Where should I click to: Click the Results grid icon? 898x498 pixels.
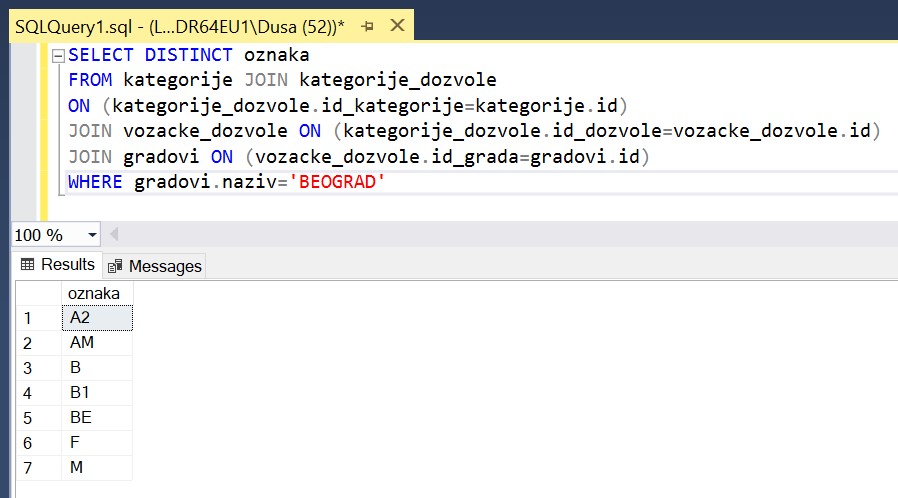[27, 265]
